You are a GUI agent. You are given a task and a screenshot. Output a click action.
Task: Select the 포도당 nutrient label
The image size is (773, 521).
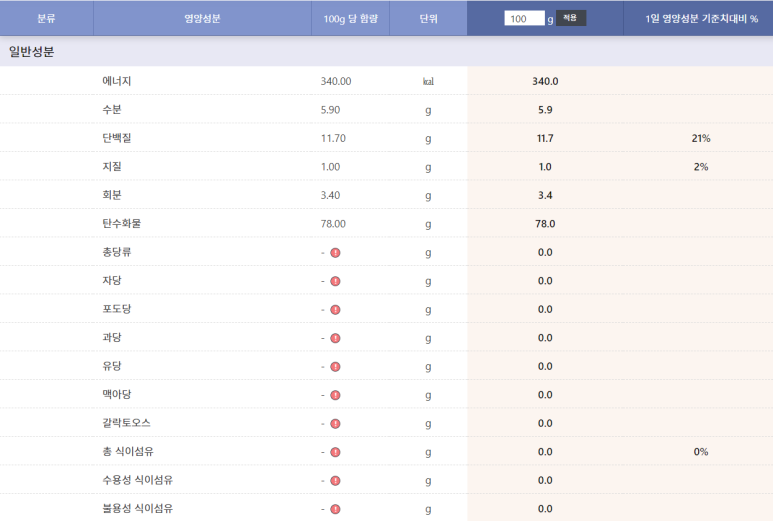[x=117, y=309]
